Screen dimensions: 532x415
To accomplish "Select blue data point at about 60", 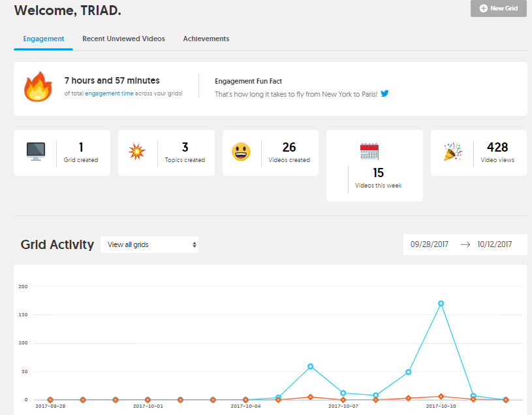I will (311, 367).
